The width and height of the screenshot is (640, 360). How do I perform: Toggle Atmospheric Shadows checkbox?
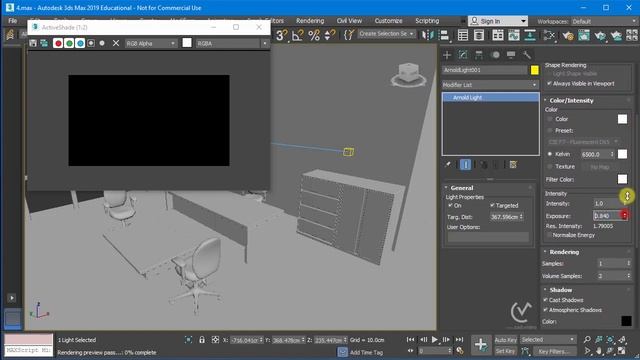pyautogui.click(x=546, y=310)
